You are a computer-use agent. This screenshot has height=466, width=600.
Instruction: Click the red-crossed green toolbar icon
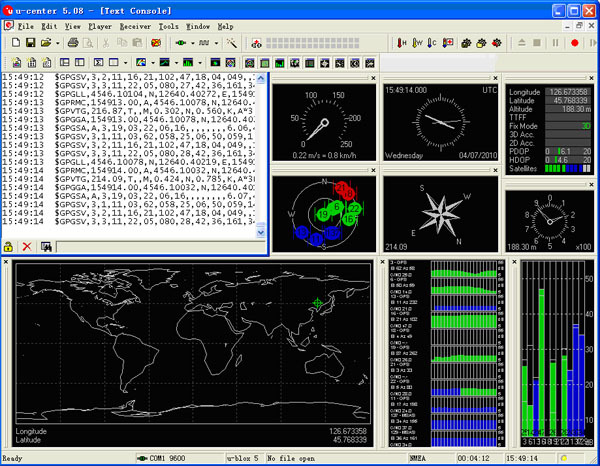(156, 42)
